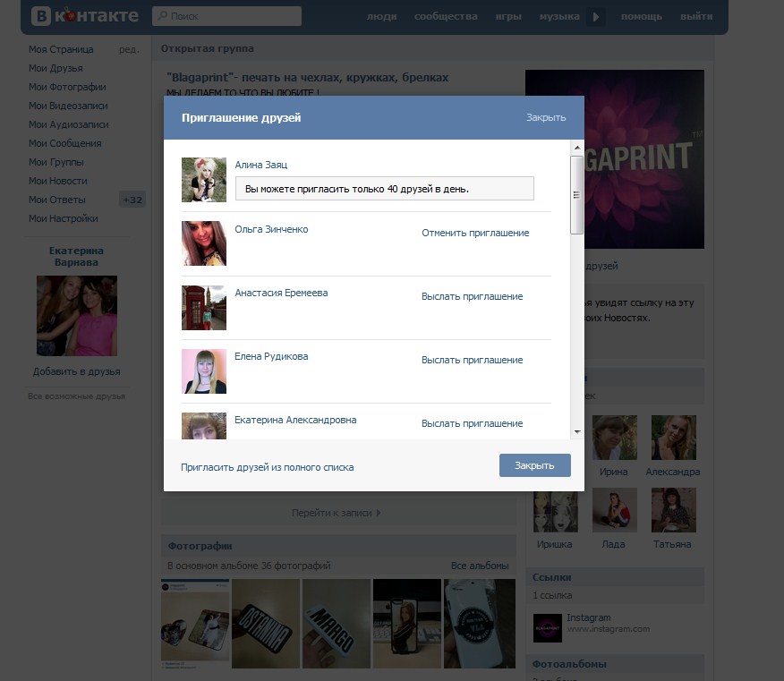Image resolution: width=784 pixels, height=681 pixels.
Task: Open Екатерина Александровна's name link
Action: pyautogui.click(x=295, y=420)
